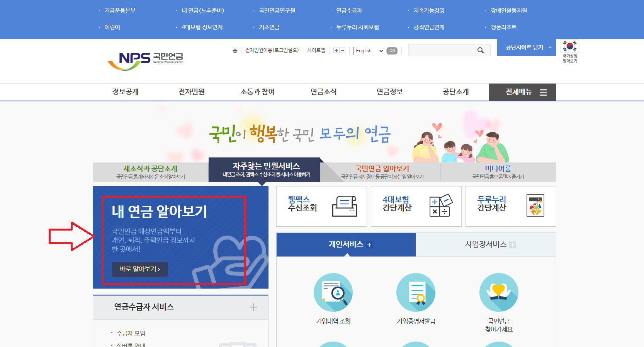This screenshot has height=347, width=644.
Task: Open the 기초연금 site link
Action: (x=269, y=27)
